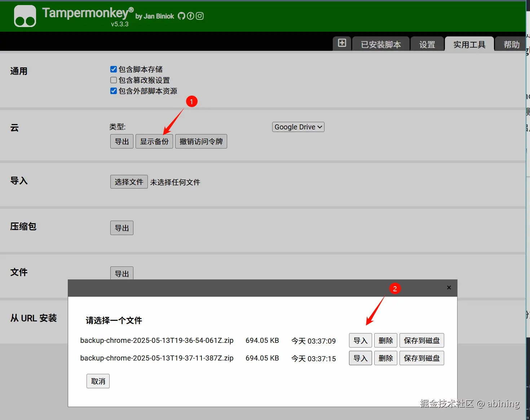Click 导出 button in 云 section
This screenshot has height=420, width=530.
122,141
